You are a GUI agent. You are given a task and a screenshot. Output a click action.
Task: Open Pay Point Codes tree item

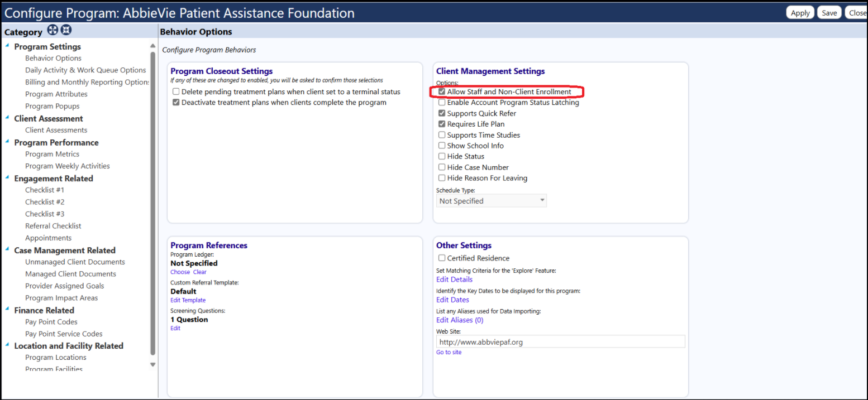tap(51, 322)
